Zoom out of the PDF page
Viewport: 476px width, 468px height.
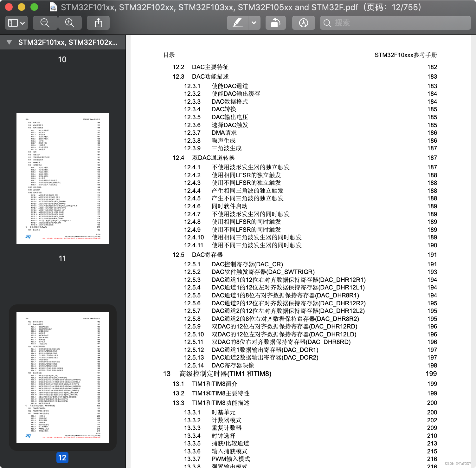point(45,23)
